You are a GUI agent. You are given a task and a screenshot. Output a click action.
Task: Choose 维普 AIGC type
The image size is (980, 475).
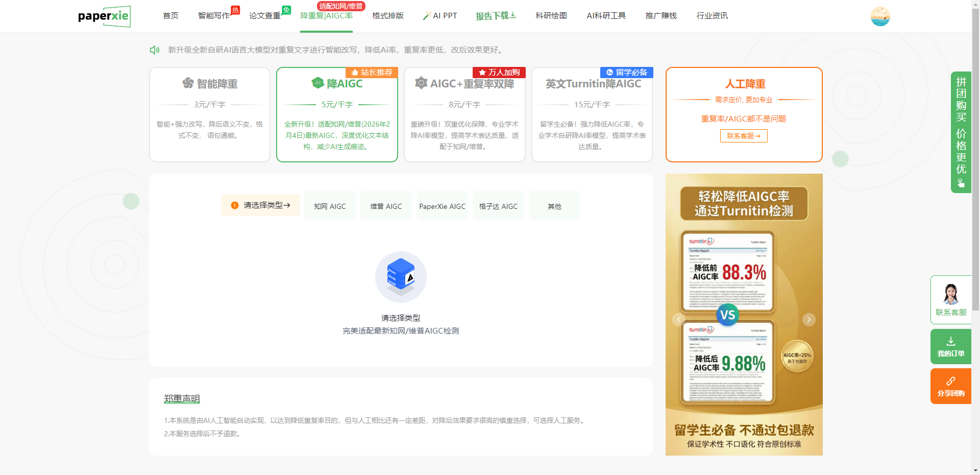pos(386,205)
